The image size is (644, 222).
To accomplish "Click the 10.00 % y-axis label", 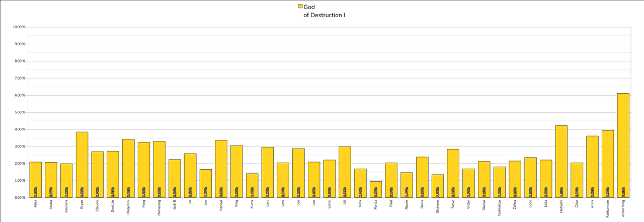I will coord(19,27).
